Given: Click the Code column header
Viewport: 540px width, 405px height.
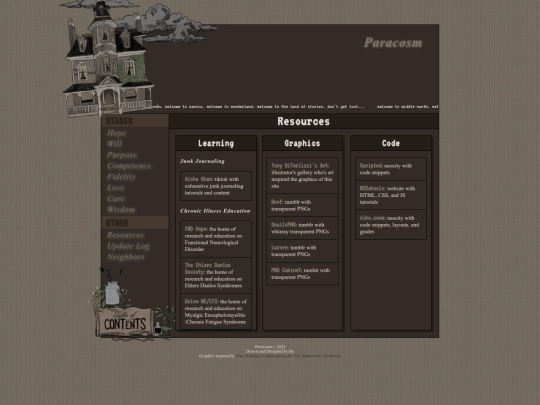Looking at the screenshot, I should tap(391, 143).
